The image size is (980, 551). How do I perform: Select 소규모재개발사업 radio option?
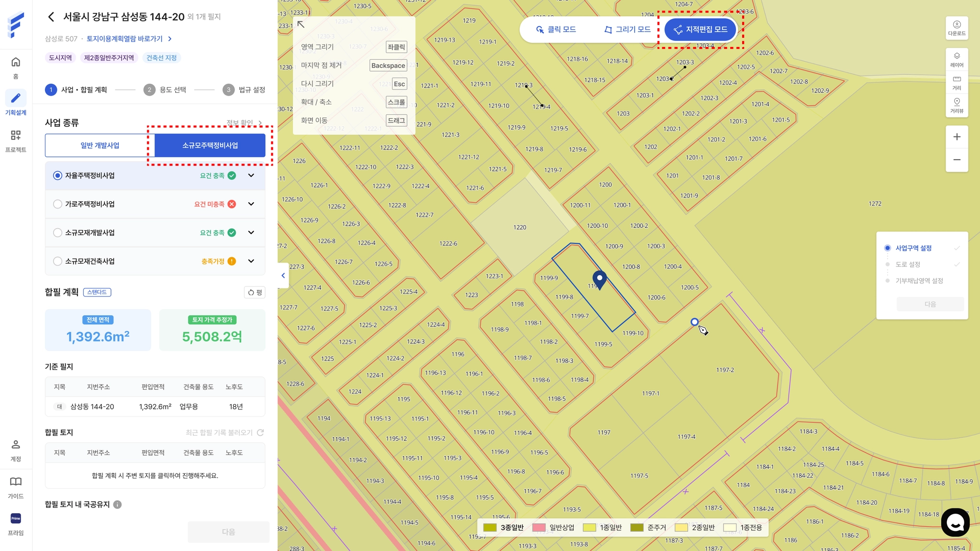tap(57, 233)
